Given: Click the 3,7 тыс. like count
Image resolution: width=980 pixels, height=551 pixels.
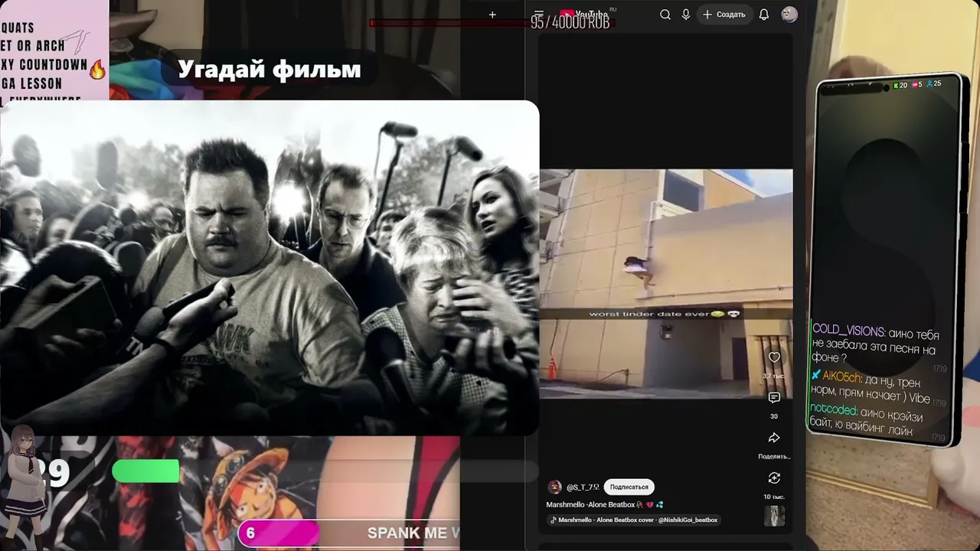Looking at the screenshot, I should (773, 376).
